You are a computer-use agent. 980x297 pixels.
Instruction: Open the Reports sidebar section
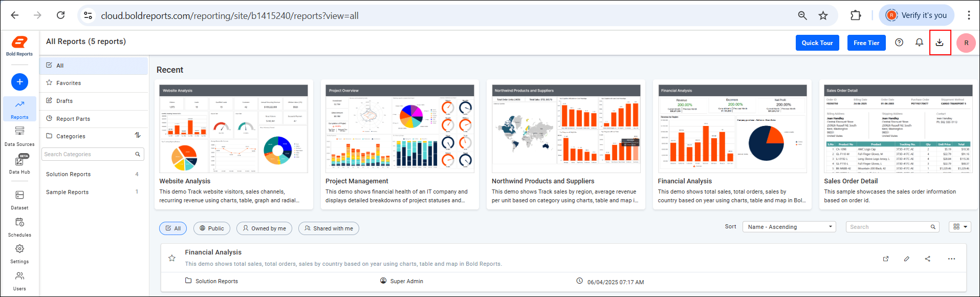(19, 109)
